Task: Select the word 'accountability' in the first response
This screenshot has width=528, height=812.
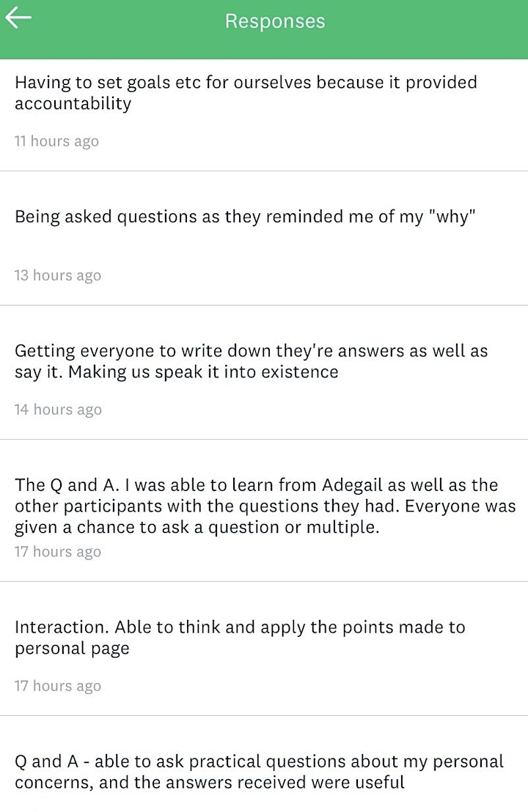Action: coord(73,103)
